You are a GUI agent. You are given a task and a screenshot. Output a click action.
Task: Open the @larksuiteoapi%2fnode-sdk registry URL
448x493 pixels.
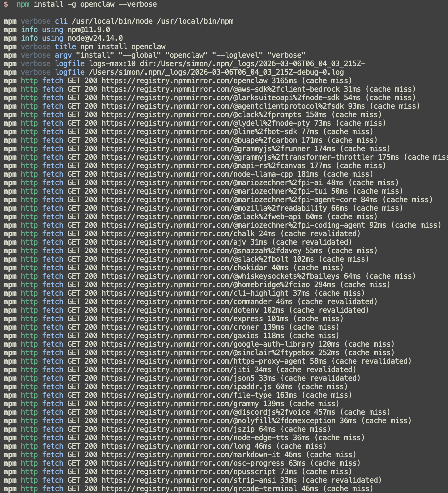pyautogui.click(x=221, y=98)
